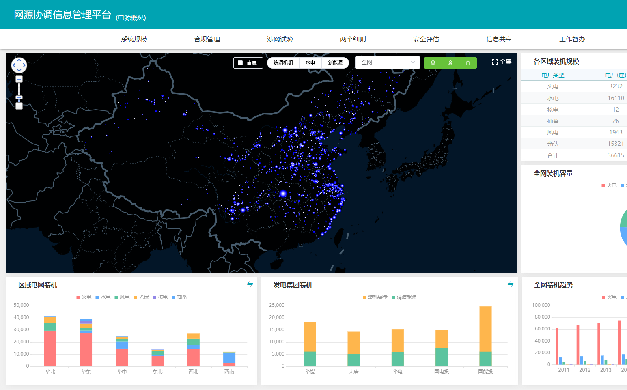This screenshot has width=627, height=390.
Task: Open the first top navigation menu item
Action: tap(134, 39)
